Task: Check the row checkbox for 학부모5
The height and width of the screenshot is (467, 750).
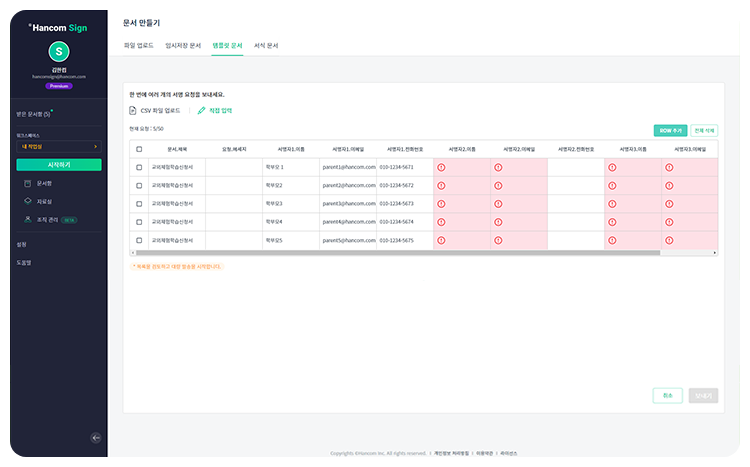Action: [x=139, y=240]
